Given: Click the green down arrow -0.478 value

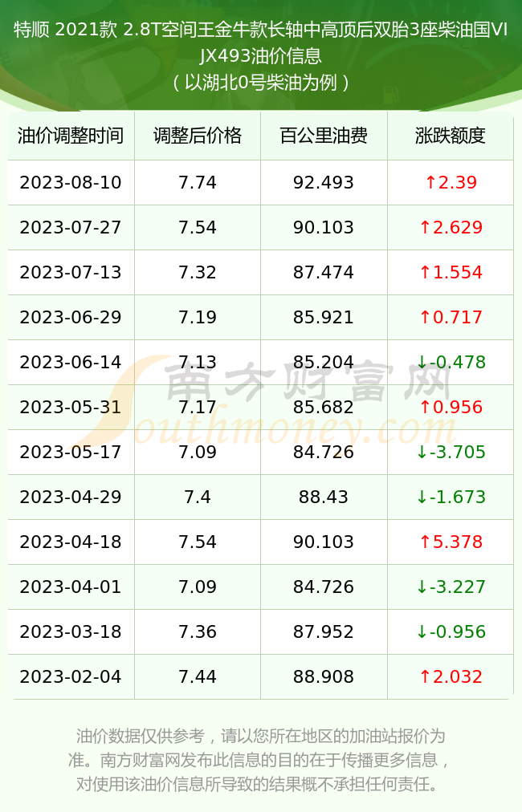Looking at the screenshot, I should [451, 362].
